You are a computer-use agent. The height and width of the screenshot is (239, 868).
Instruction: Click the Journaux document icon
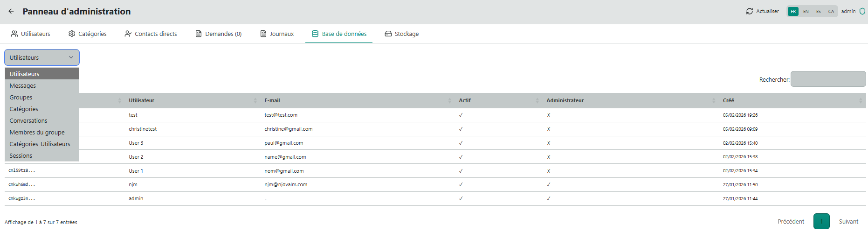coord(263,34)
